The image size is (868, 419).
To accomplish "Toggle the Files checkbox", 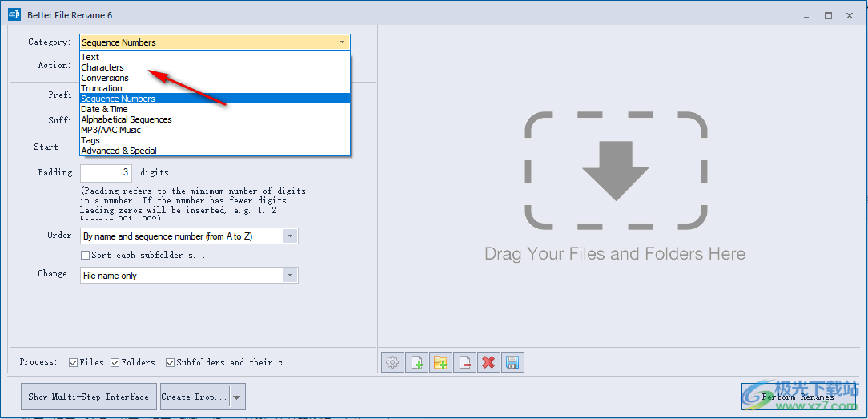I will 73,363.
